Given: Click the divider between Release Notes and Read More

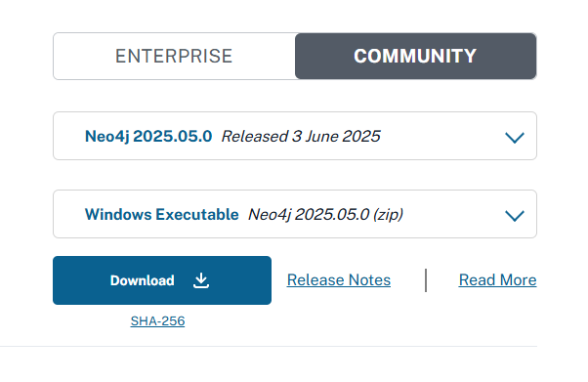Looking at the screenshot, I should [x=426, y=280].
